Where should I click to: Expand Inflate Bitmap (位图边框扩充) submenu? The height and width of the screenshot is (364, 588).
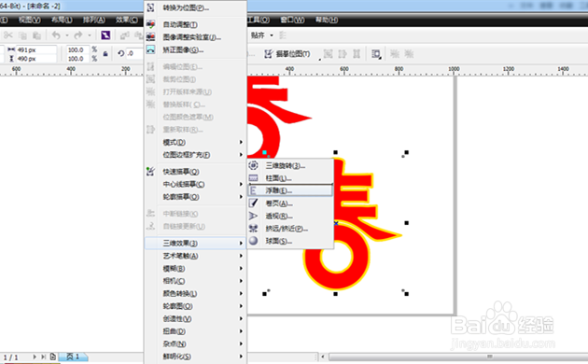195,155
